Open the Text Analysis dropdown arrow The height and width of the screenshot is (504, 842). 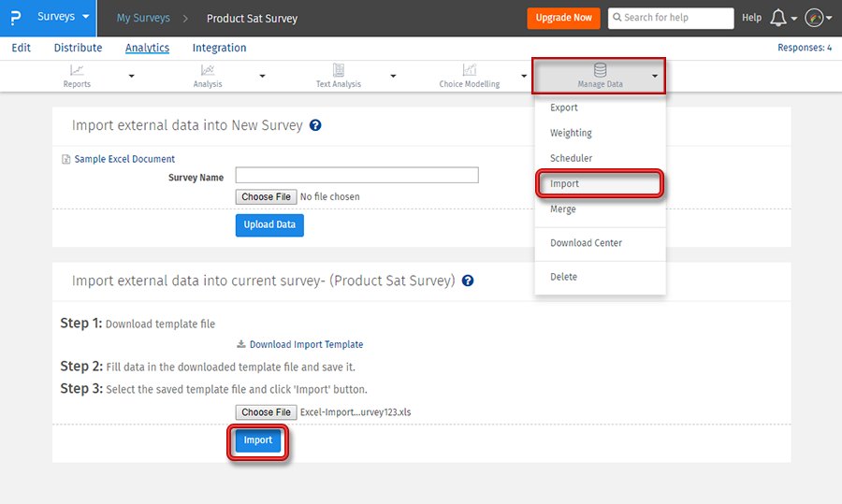(393, 76)
